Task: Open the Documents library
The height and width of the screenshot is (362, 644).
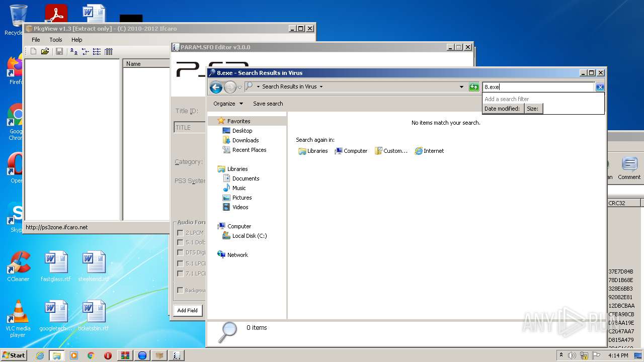Action: pyautogui.click(x=246, y=178)
